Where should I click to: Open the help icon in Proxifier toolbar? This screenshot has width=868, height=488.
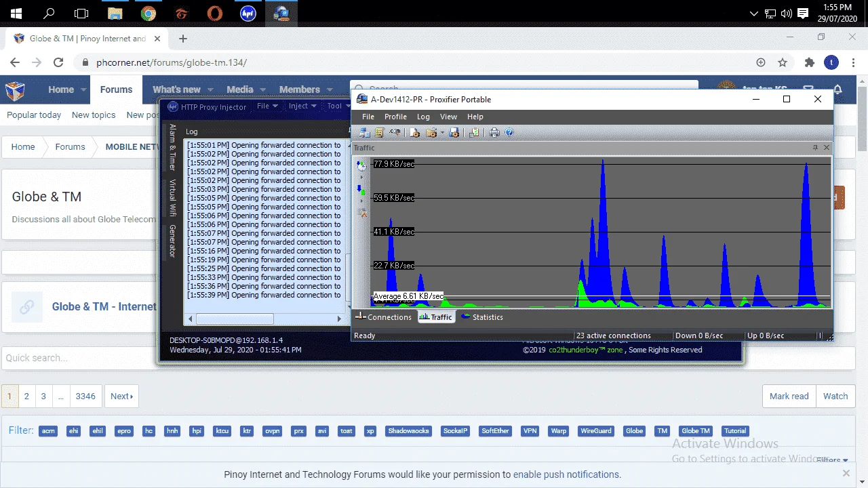point(509,132)
